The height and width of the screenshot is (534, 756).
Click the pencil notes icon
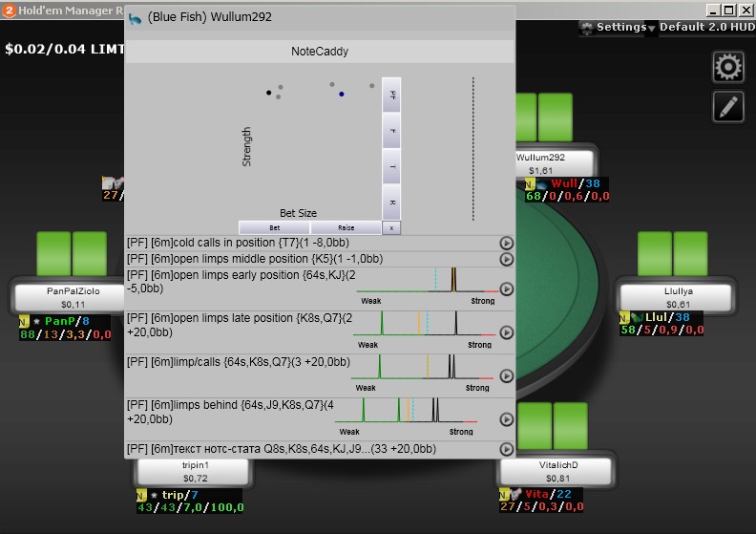(x=728, y=107)
